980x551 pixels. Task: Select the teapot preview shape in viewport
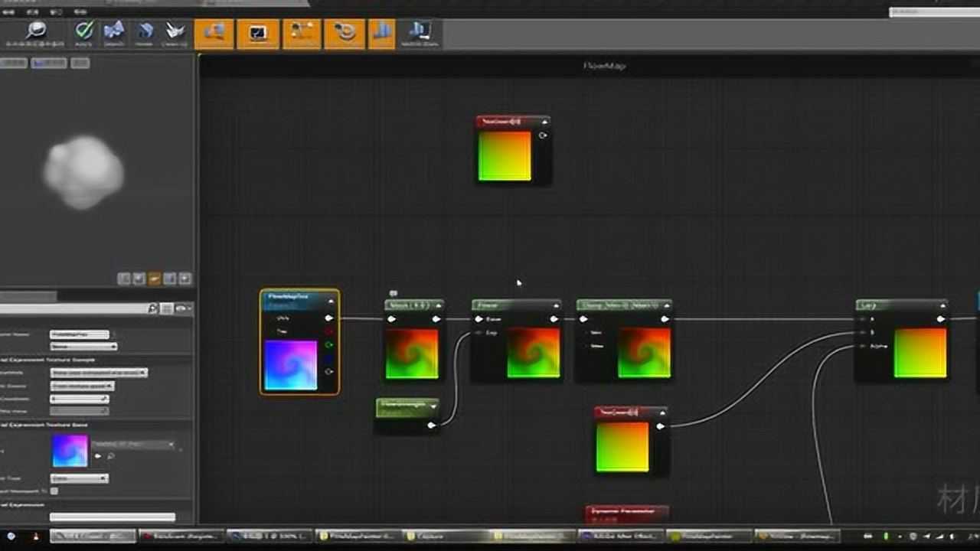coord(184,279)
